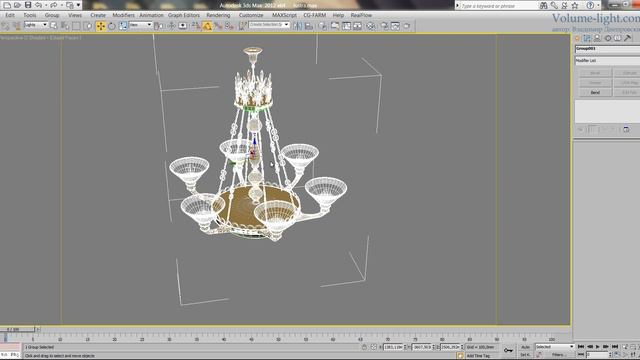
Task: Click the X coordinate input field
Action: pos(393,347)
